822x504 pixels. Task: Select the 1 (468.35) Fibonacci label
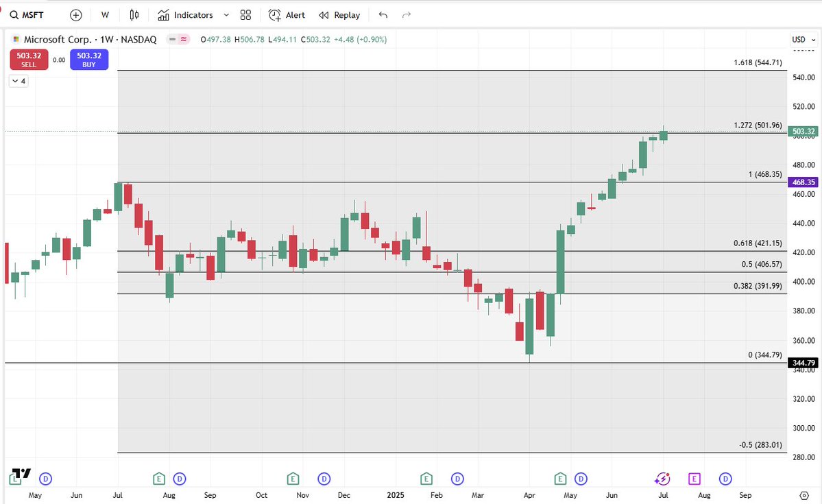pos(765,174)
